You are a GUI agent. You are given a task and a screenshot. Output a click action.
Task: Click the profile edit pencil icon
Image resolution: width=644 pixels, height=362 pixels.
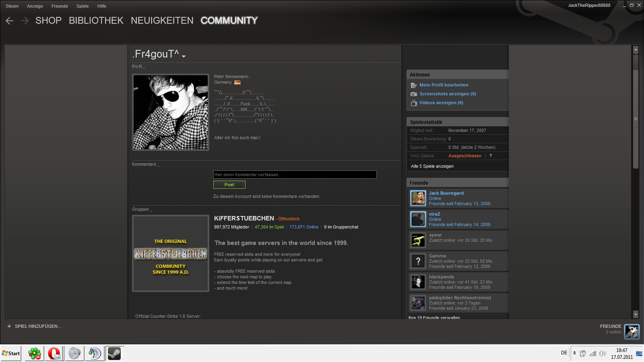(414, 85)
